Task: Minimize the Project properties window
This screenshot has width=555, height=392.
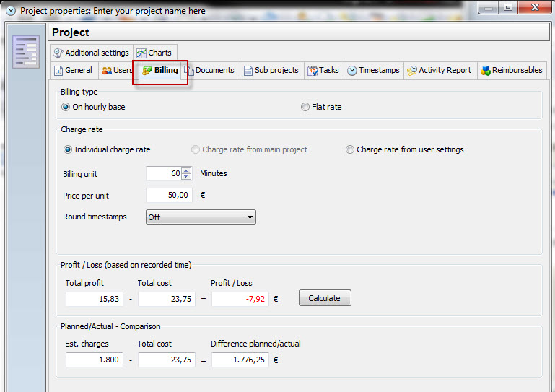Action: [x=488, y=8]
